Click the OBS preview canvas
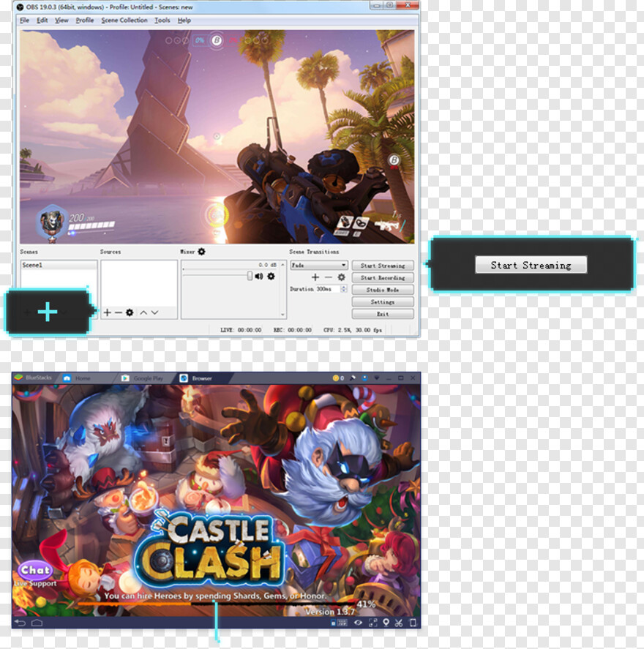This screenshot has width=644, height=649. click(217, 137)
